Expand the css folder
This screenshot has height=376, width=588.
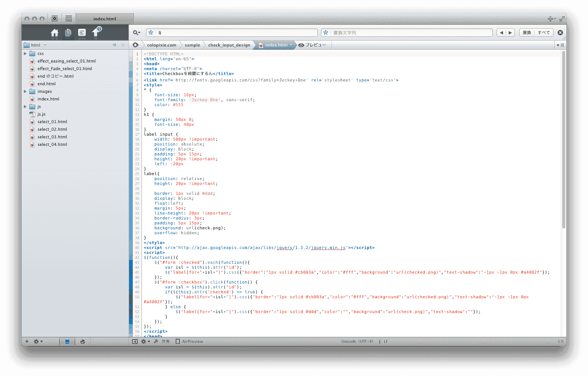[x=25, y=53]
